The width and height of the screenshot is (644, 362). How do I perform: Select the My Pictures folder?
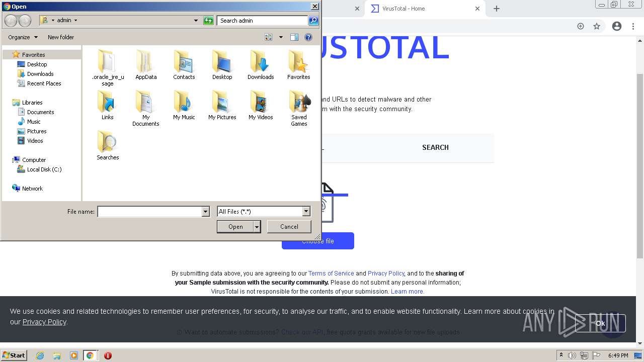222,105
